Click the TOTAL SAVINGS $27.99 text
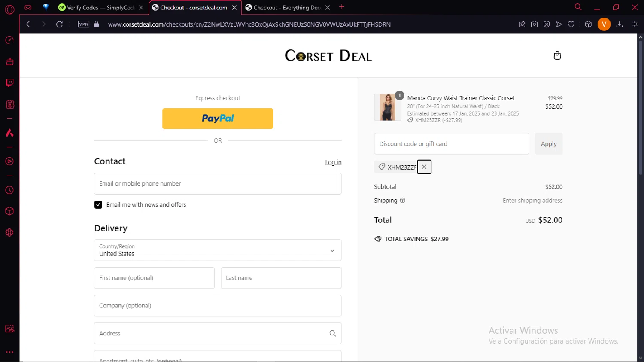 point(411,239)
